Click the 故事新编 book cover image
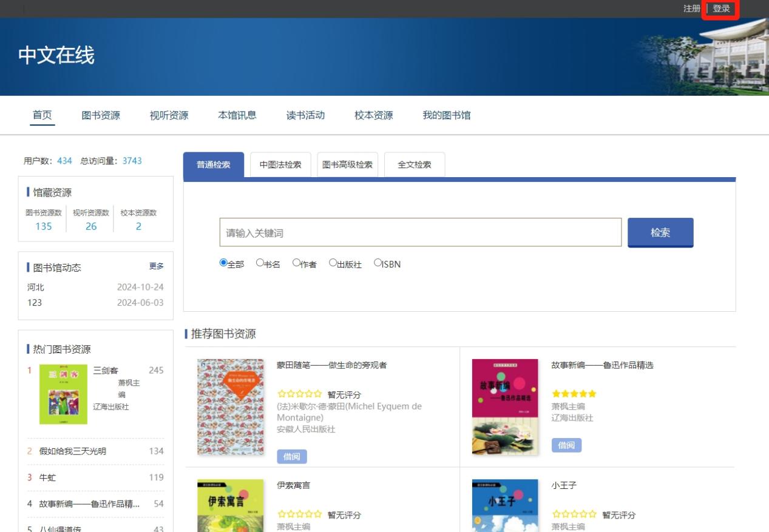Screen dimensions: 769x532 click(505, 407)
